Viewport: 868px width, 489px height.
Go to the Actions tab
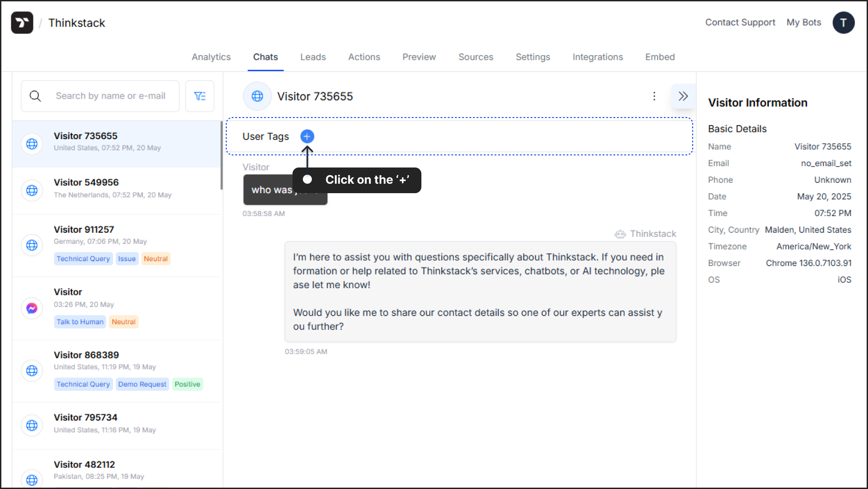click(x=364, y=57)
